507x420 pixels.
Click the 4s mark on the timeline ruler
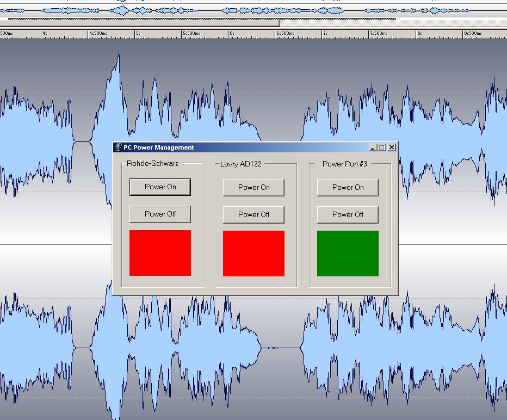tap(45, 33)
